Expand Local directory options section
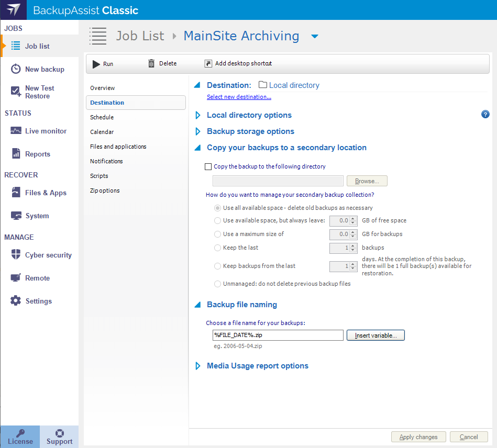The height and width of the screenshot is (448, 497). (198, 115)
